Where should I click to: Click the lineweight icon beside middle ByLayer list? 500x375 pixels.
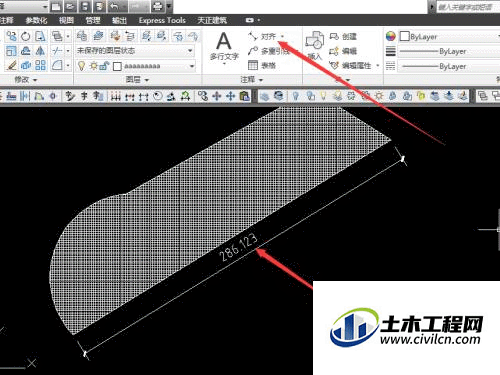click(x=390, y=51)
